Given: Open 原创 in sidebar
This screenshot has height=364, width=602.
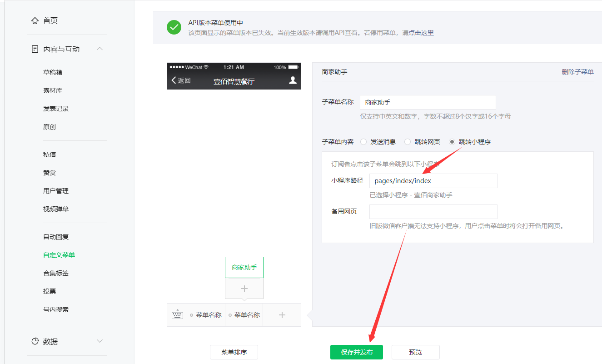Looking at the screenshot, I should 50,127.
